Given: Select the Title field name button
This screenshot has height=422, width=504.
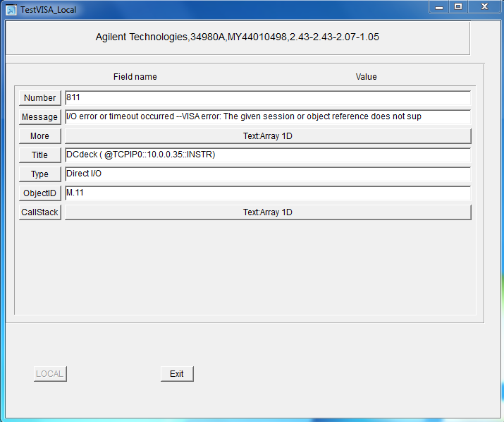Looking at the screenshot, I should (x=39, y=155).
